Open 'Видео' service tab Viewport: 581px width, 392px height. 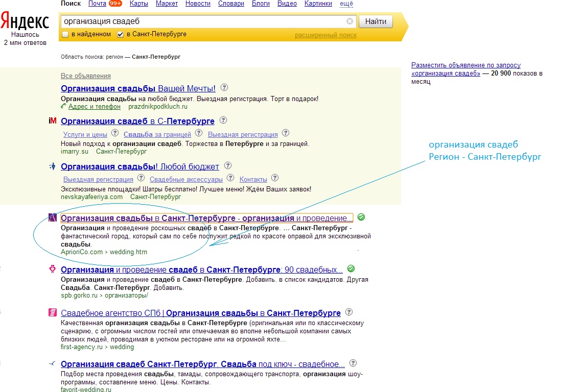(287, 4)
